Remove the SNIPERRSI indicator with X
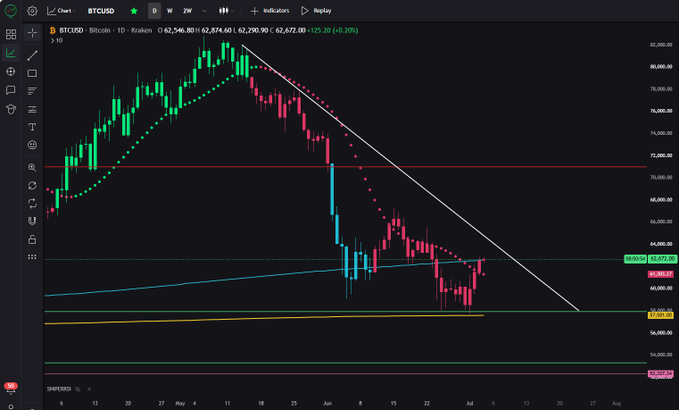The image size is (679, 410). [89, 389]
